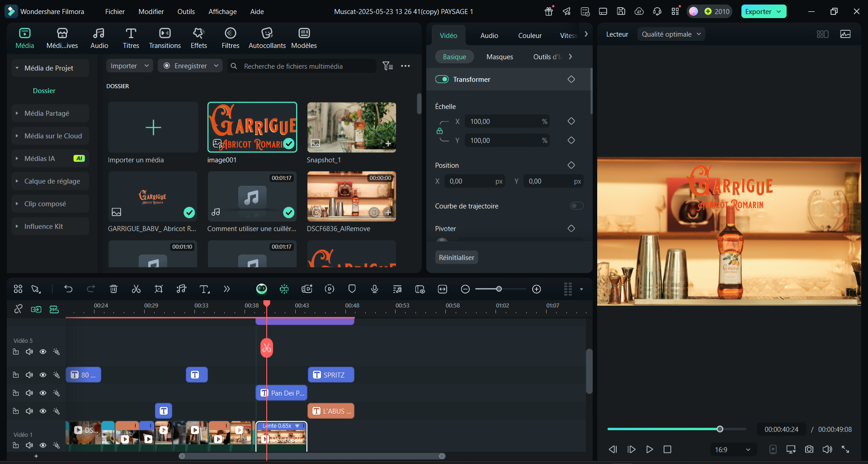Viewport: 868px width, 464px height.
Task: Toggle the Transformer switch
Action: tap(442, 79)
